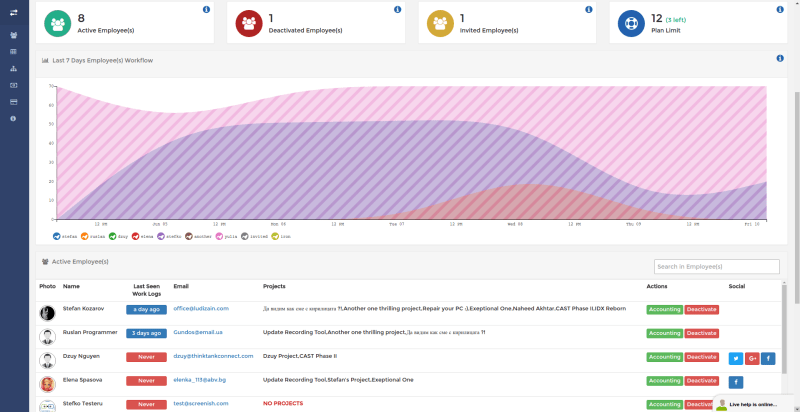Click info icon on Plan Limit card
This screenshot has width=800, height=412.
780,9
